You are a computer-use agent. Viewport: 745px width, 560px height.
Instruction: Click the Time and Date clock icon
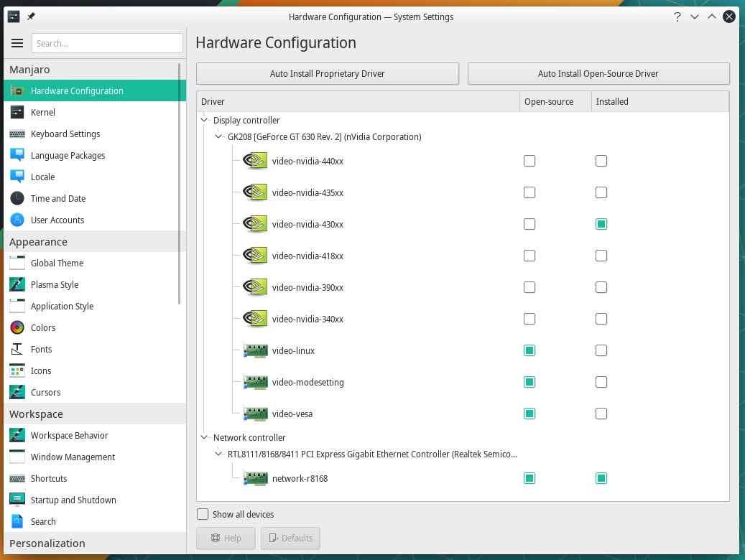pyautogui.click(x=17, y=199)
